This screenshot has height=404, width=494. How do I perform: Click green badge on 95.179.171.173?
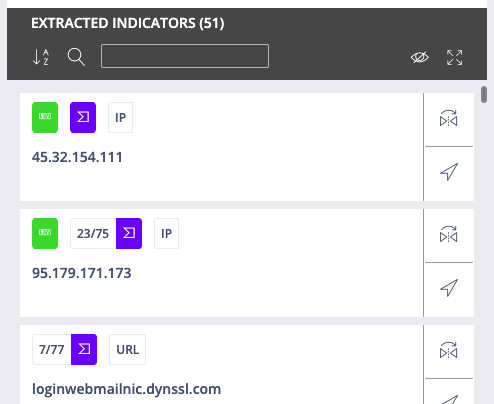pyautogui.click(x=45, y=233)
